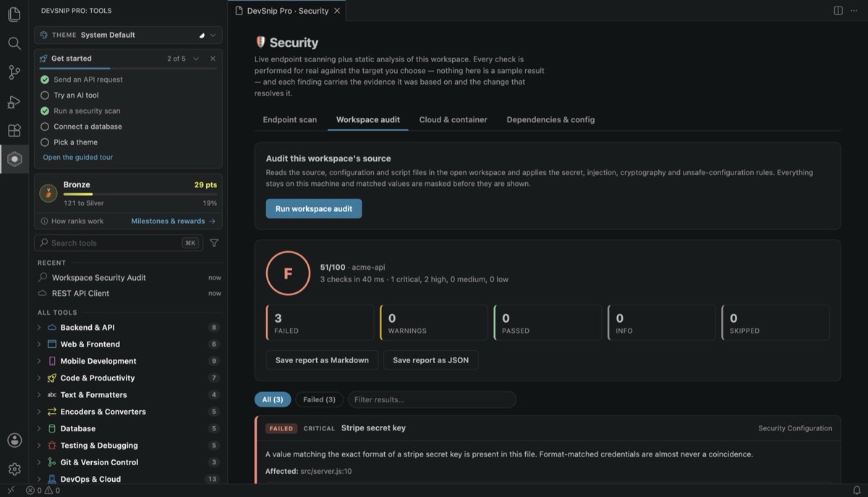Click the branch icon of Git & Version Control
This screenshot has height=497, width=868.
click(x=52, y=462)
